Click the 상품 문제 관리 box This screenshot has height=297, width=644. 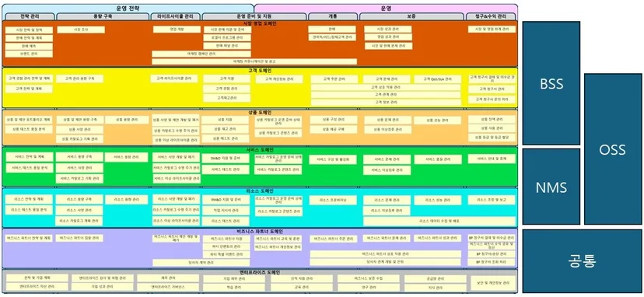click(x=387, y=120)
